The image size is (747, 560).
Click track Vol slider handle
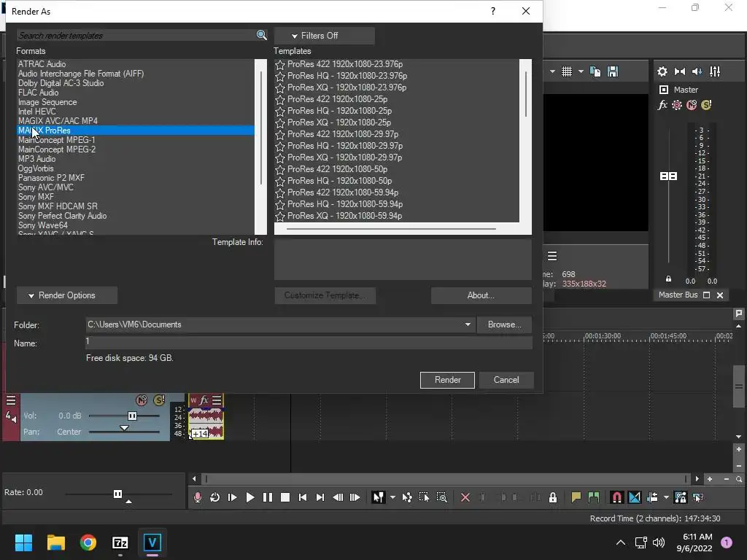pos(133,416)
